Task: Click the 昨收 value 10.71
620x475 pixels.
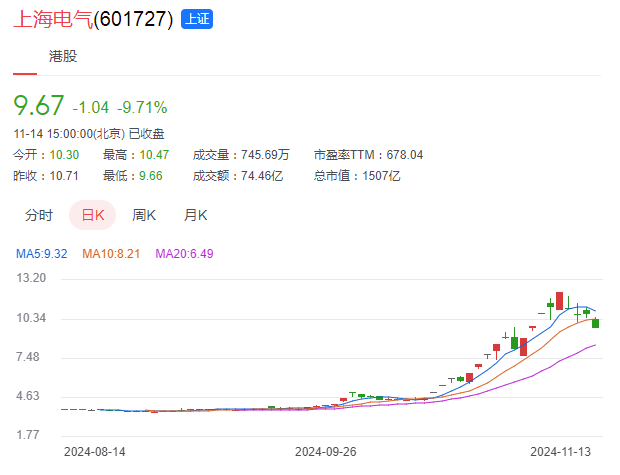Action: (x=64, y=176)
